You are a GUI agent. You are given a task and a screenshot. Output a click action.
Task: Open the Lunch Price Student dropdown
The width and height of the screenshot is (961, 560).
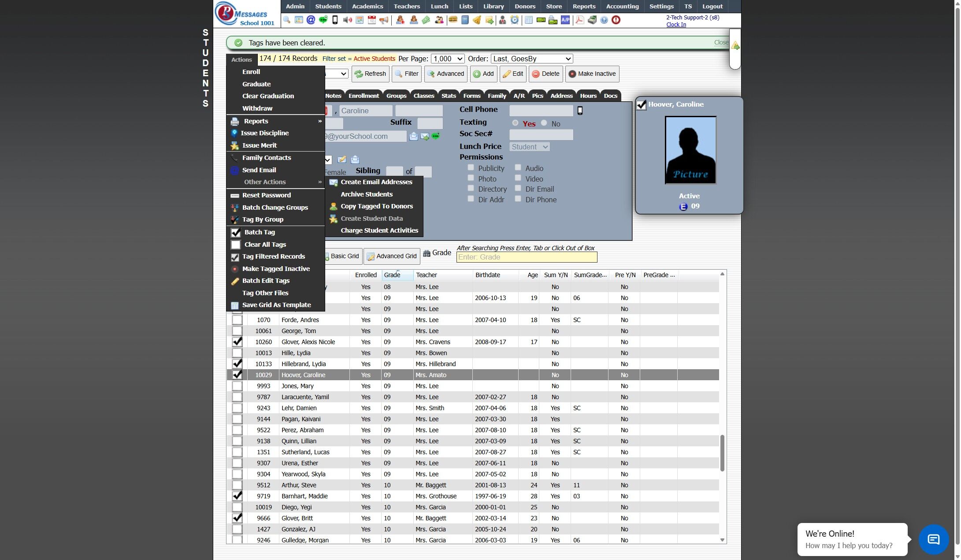(x=529, y=147)
